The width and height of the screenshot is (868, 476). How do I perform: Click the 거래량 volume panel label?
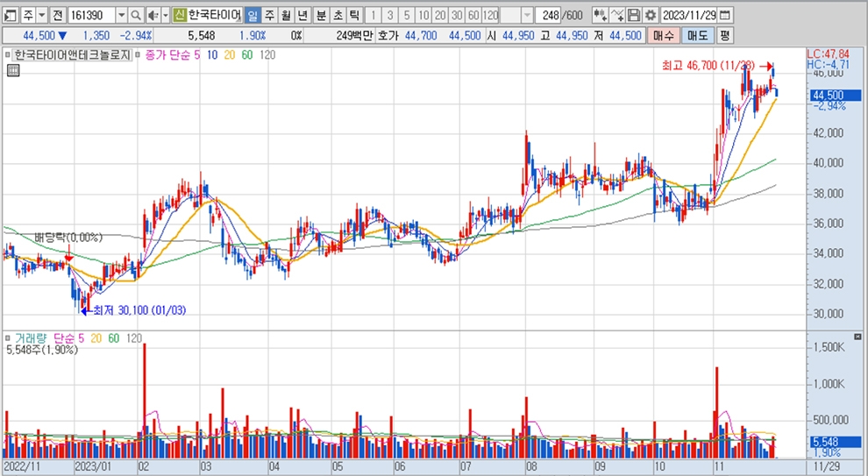point(31,337)
